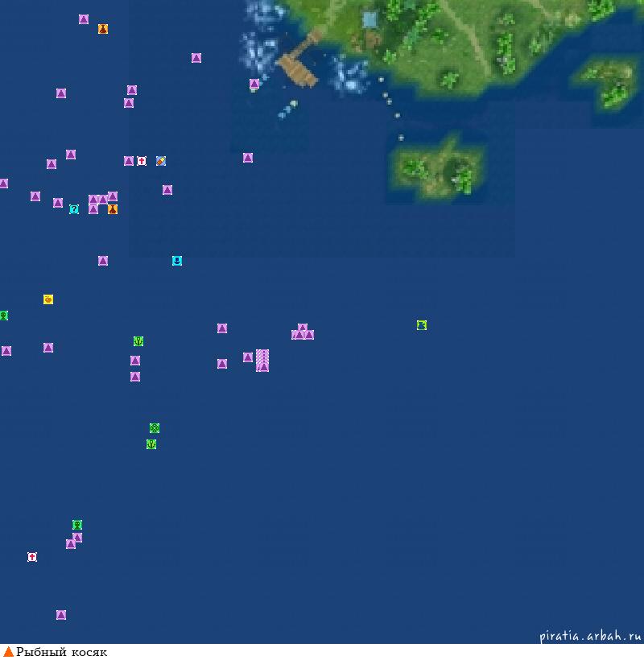This screenshot has width=644, height=660.
Task: Open the cyan question mark marker
Action: coord(74,209)
